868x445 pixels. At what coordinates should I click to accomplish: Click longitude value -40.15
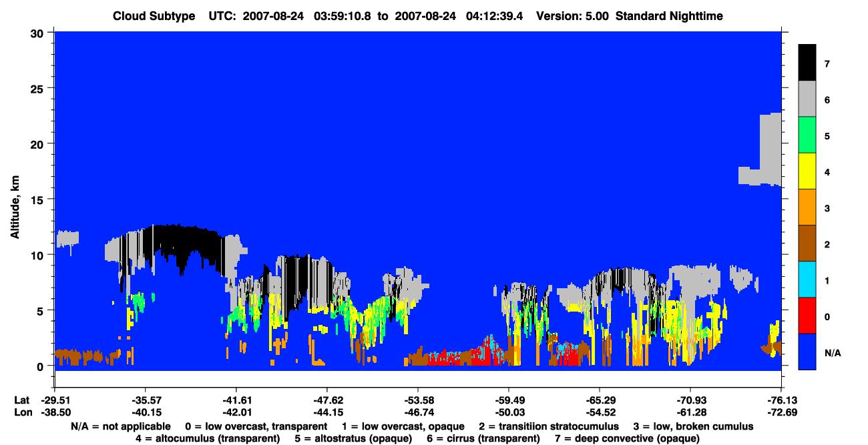click(145, 412)
